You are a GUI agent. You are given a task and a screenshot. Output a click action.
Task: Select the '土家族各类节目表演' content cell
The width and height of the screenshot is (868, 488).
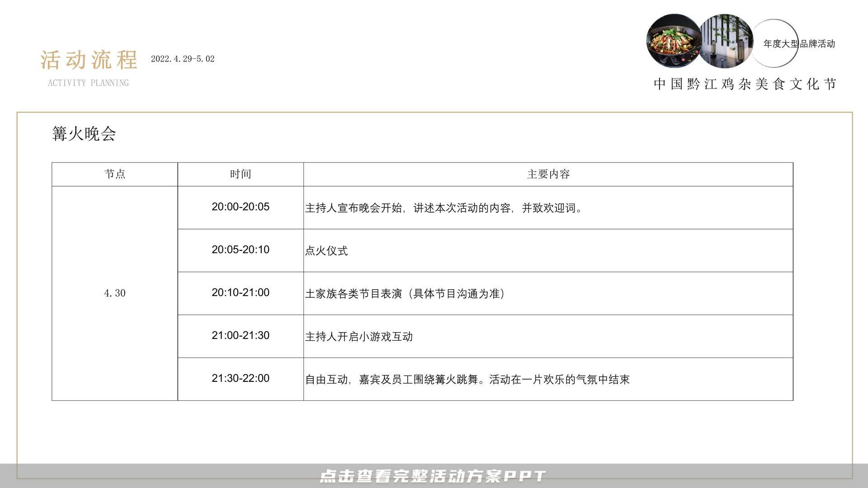tap(548, 293)
